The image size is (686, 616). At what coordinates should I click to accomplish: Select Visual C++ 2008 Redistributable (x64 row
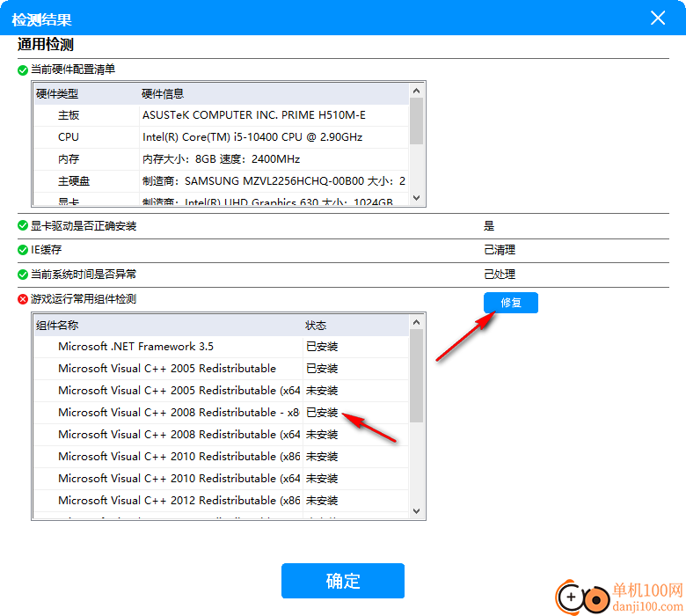[222, 435]
